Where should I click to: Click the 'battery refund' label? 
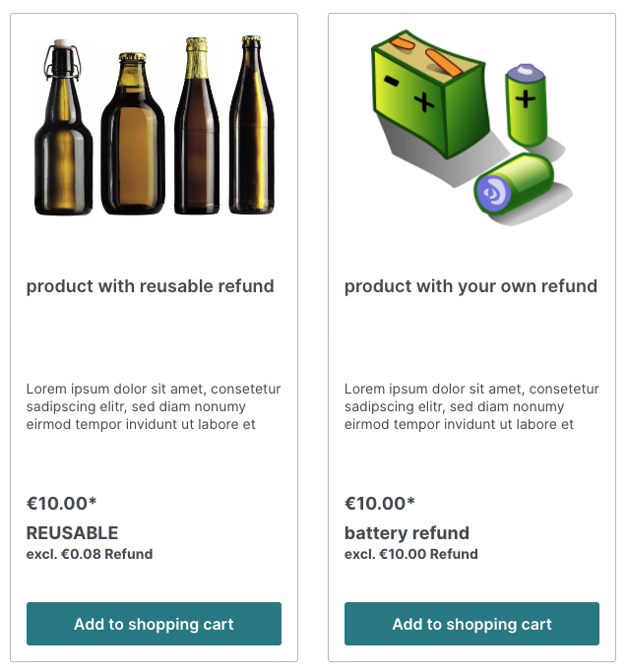(407, 533)
